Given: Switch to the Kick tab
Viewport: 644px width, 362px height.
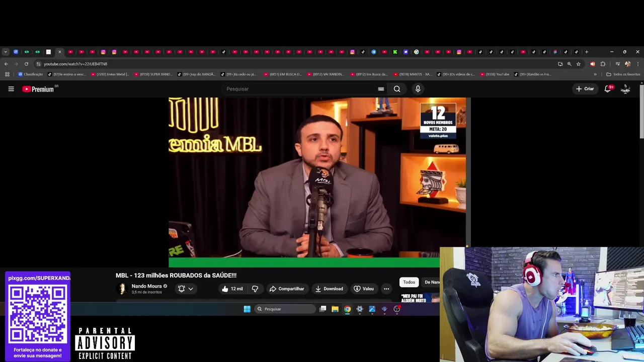Looking at the screenshot, I should coord(395,52).
